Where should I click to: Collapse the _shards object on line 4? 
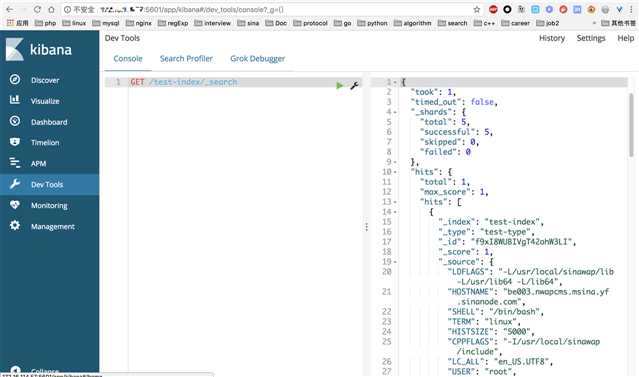[395, 112]
